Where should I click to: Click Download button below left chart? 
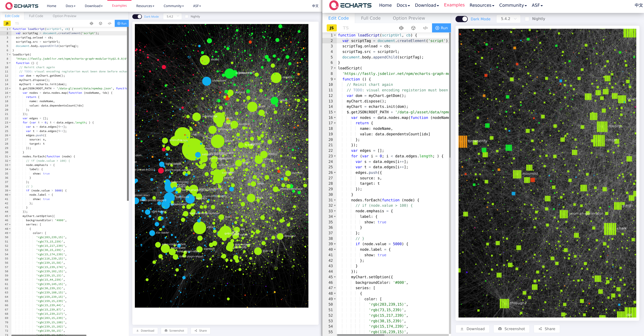tap(145, 330)
